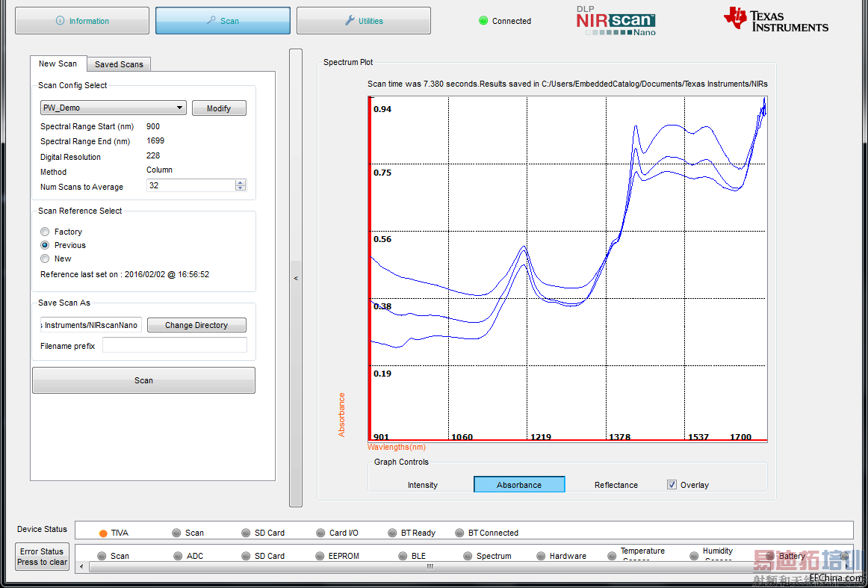868x588 pixels.
Task: Decrease Num Scans to Average value
Action: [241, 188]
